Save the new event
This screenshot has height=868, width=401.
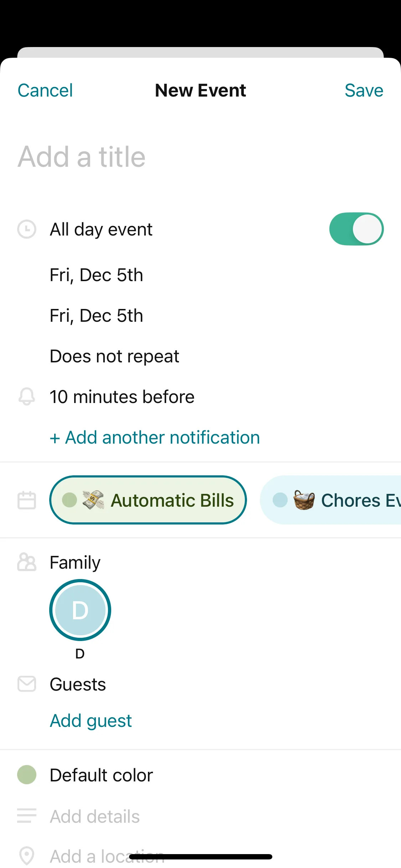(x=364, y=91)
